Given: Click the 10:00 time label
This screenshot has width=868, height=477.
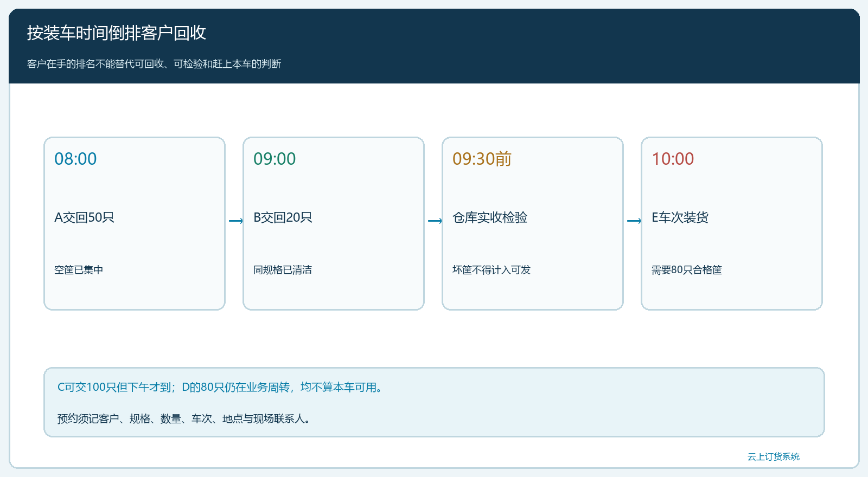Looking at the screenshot, I should [x=673, y=159].
